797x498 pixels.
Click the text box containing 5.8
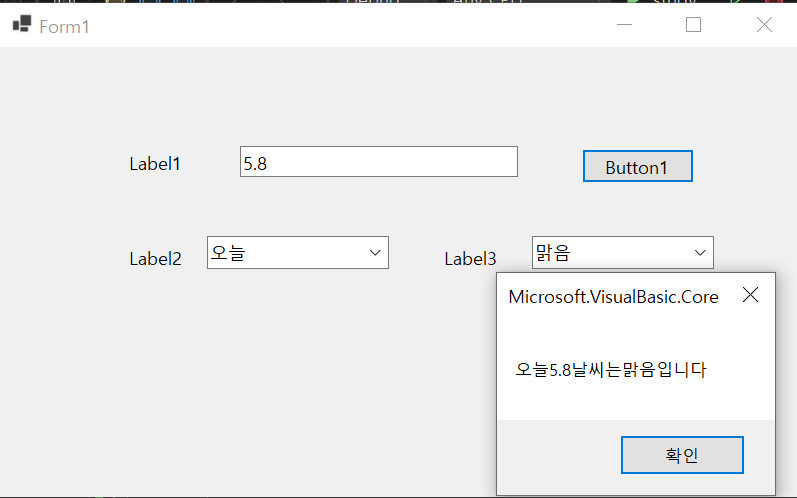[x=379, y=162]
